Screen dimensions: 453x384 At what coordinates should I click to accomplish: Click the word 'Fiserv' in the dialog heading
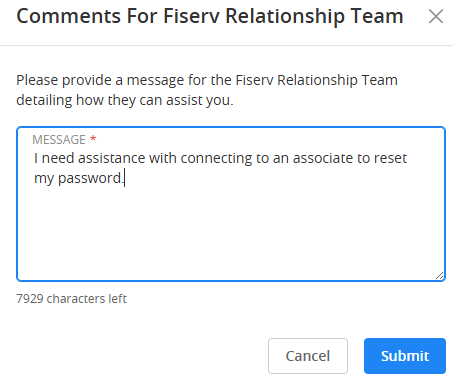[x=191, y=16]
